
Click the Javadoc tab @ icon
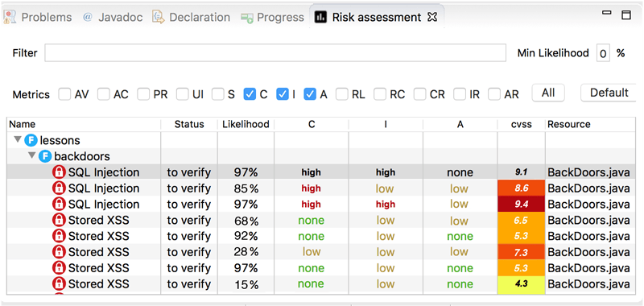click(x=88, y=17)
